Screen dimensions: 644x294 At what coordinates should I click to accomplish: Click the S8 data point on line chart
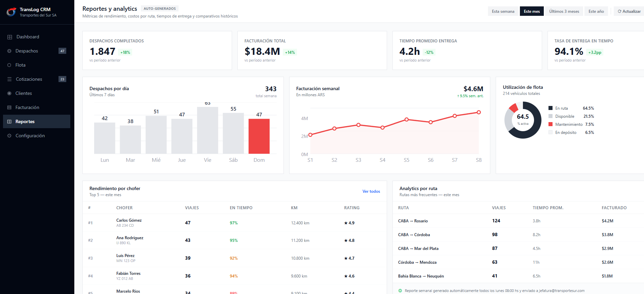click(479, 112)
